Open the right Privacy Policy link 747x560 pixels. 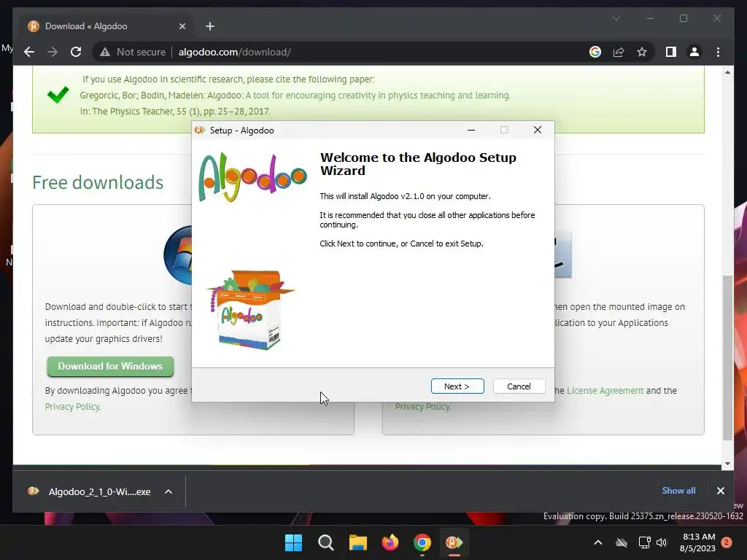coord(422,407)
